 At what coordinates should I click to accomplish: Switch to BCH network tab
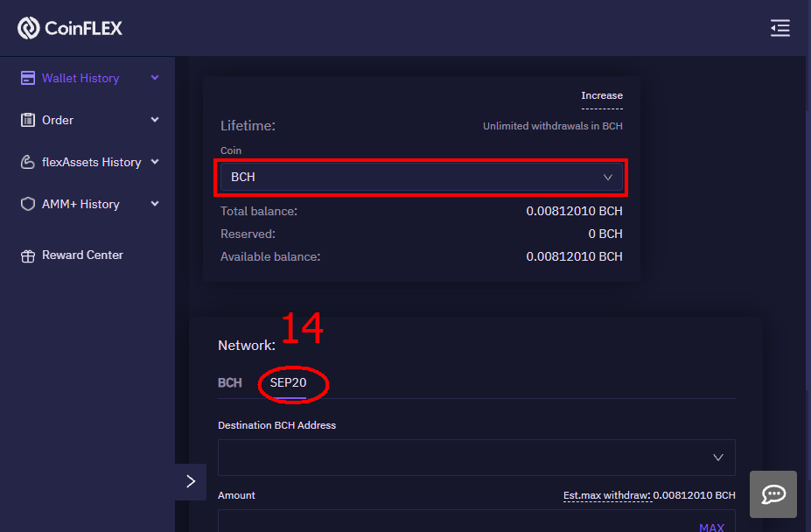(x=229, y=383)
